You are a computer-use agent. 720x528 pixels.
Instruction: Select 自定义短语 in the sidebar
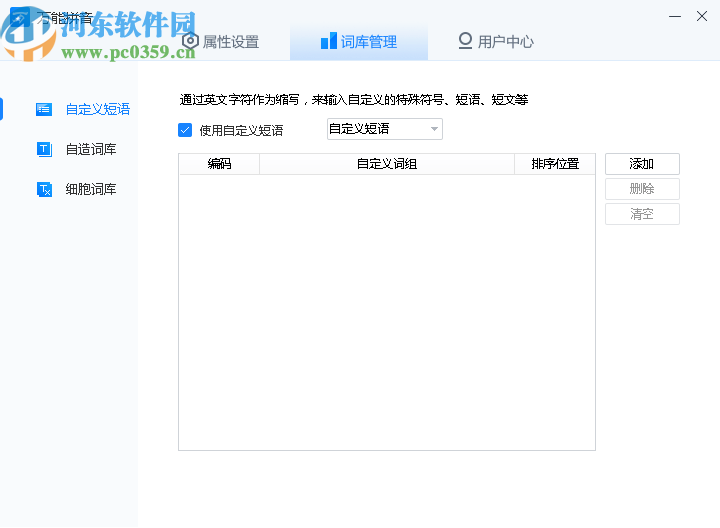point(98,109)
